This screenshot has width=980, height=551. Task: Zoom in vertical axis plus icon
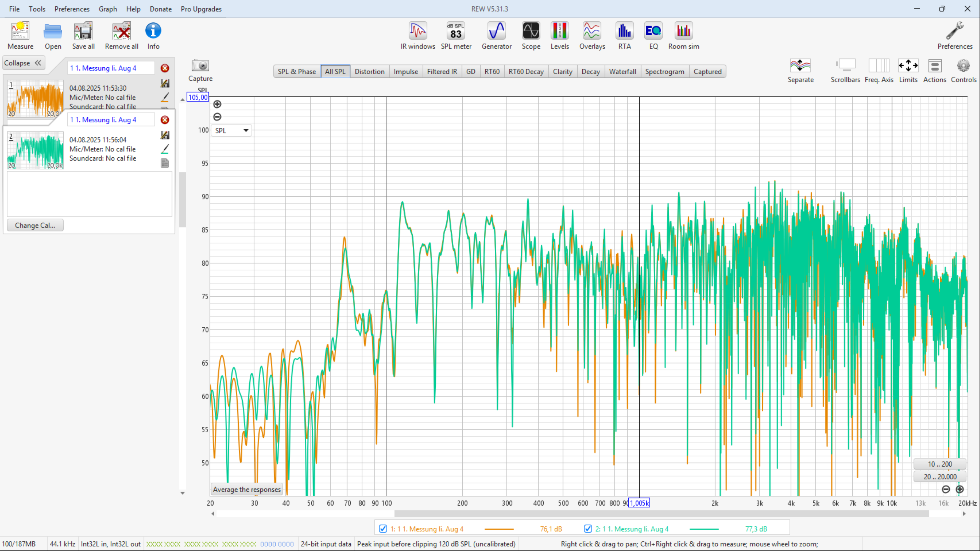tap(217, 104)
